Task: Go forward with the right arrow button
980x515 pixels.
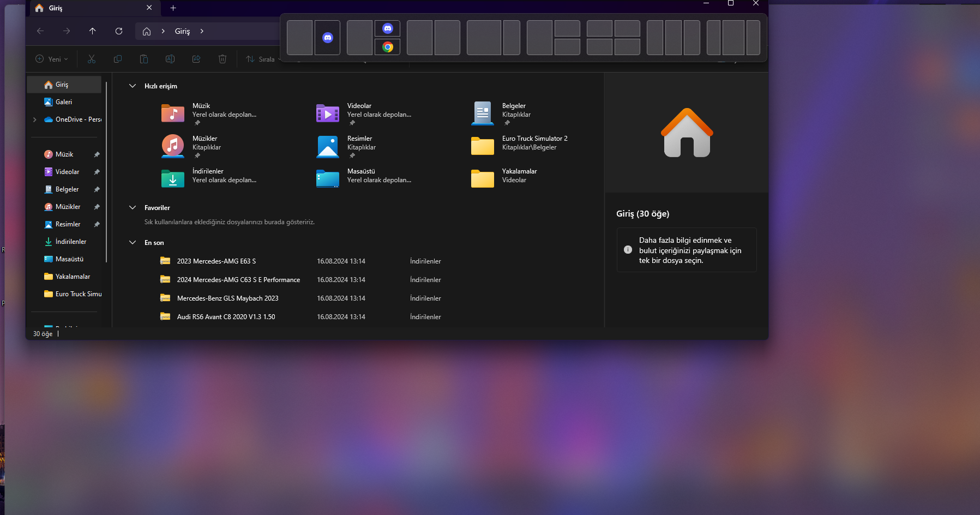Action: 67,31
